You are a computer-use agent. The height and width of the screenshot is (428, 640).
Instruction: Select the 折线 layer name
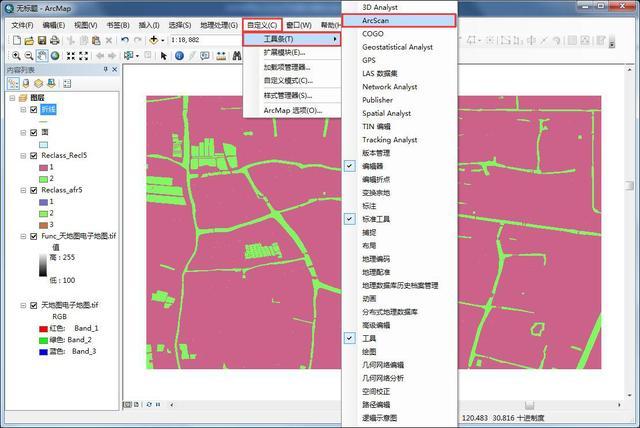coord(48,109)
